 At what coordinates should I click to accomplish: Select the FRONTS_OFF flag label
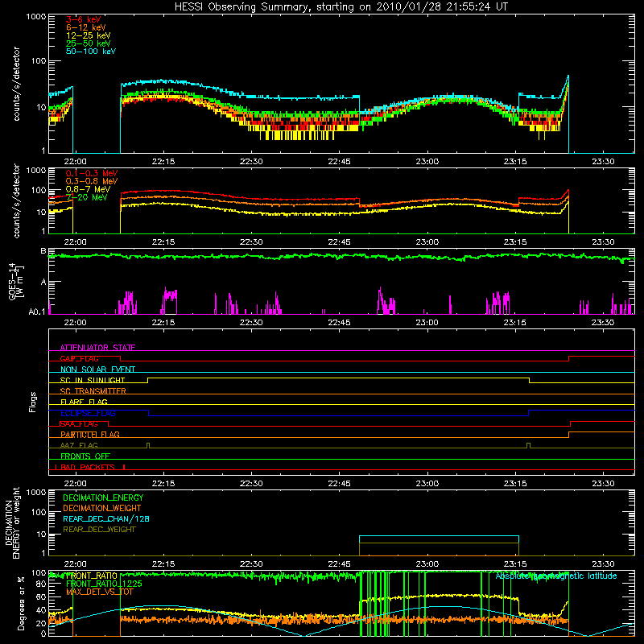pyautogui.click(x=85, y=456)
